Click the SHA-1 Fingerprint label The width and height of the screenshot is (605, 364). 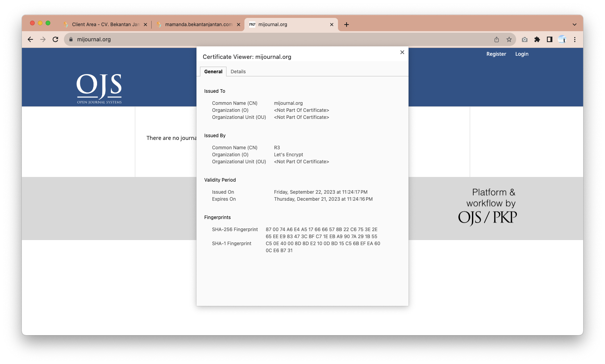[232, 244]
